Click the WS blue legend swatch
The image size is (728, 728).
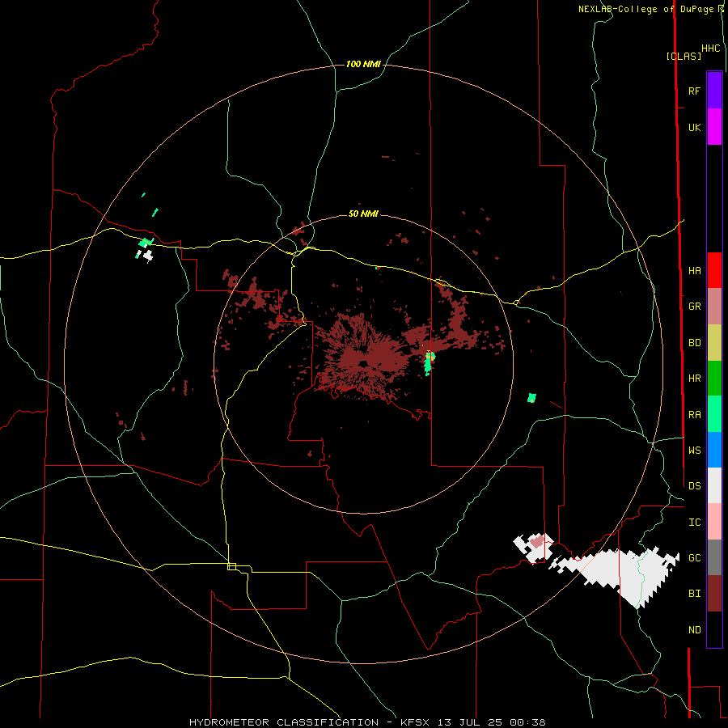pyautogui.click(x=714, y=450)
